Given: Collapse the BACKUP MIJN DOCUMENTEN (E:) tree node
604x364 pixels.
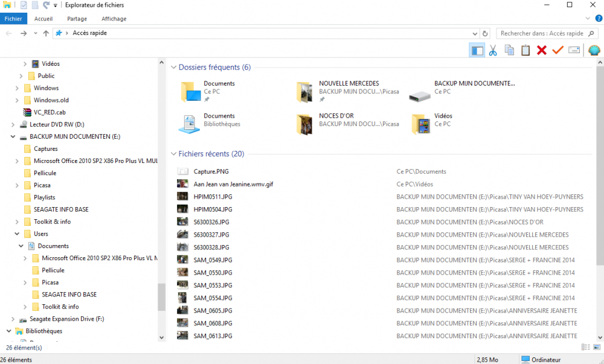Looking at the screenshot, I should [x=13, y=136].
